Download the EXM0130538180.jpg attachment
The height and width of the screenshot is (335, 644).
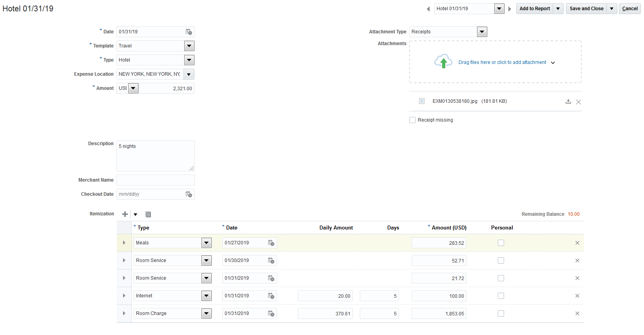pyautogui.click(x=568, y=102)
